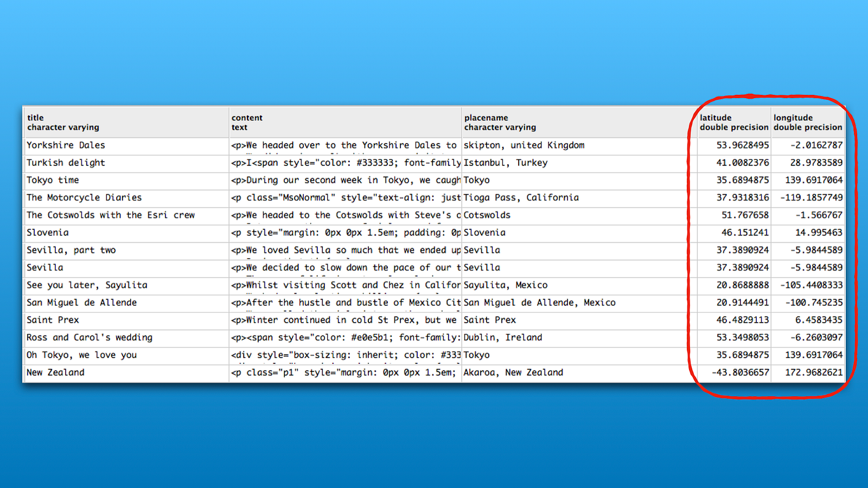Click 'Dublin, Ireland' placename cell
The height and width of the screenshot is (488, 868).
click(x=579, y=337)
